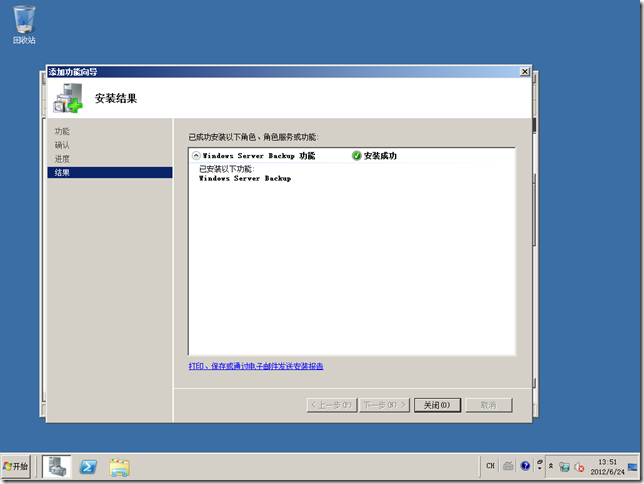Select the 进度 step in sidebar
This screenshot has width=644, height=484.
click(62, 159)
